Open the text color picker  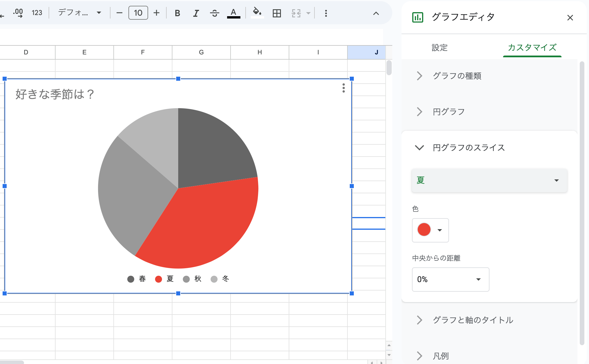[x=233, y=13]
